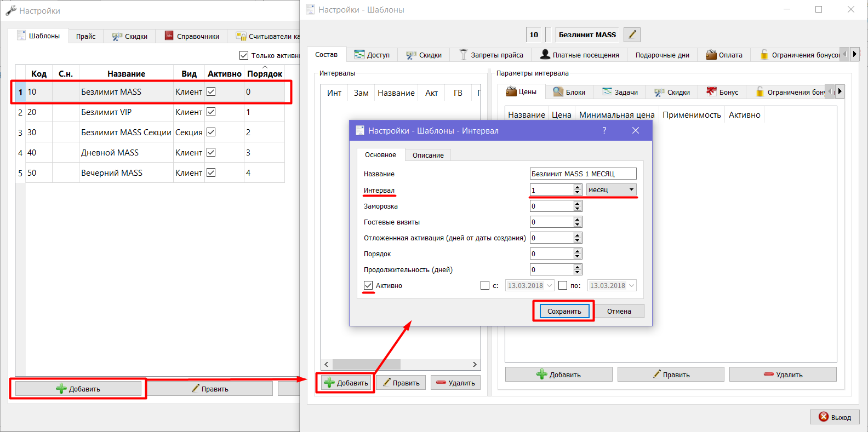Open the Подарочные дни tab

click(x=662, y=55)
